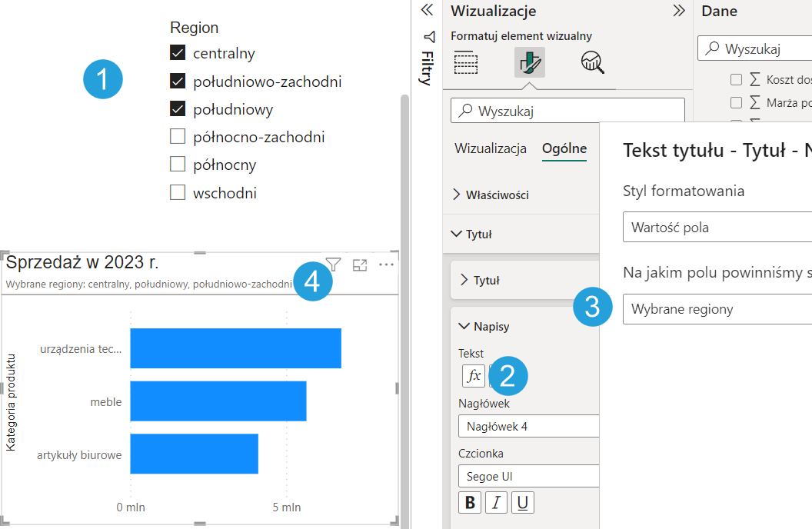Click the meble bar in chart
This screenshot has height=529, width=812.
pos(218,401)
